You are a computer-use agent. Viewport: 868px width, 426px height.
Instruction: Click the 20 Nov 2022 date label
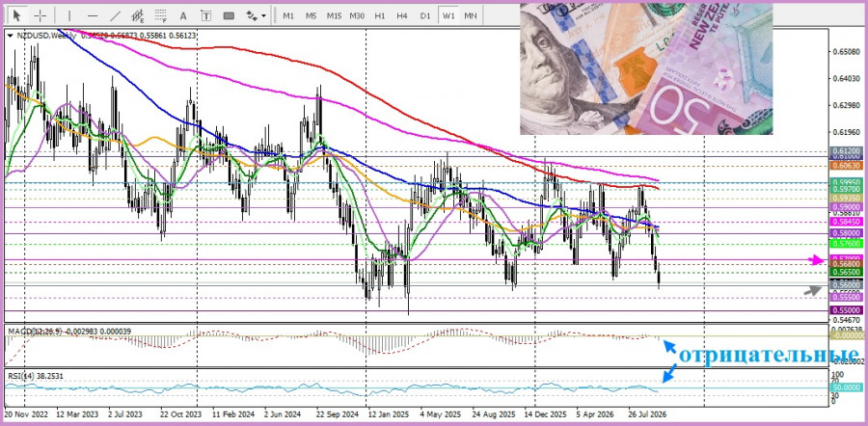pyautogui.click(x=24, y=413)
